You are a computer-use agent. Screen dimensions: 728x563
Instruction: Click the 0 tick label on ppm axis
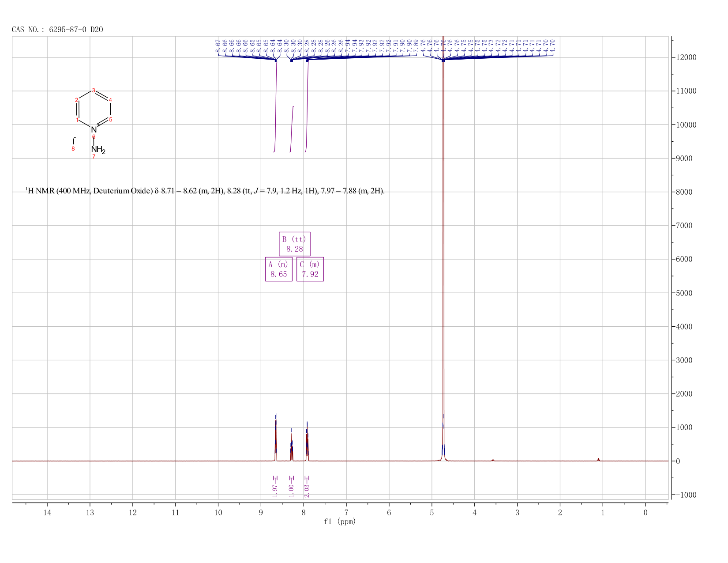(645, 512)
